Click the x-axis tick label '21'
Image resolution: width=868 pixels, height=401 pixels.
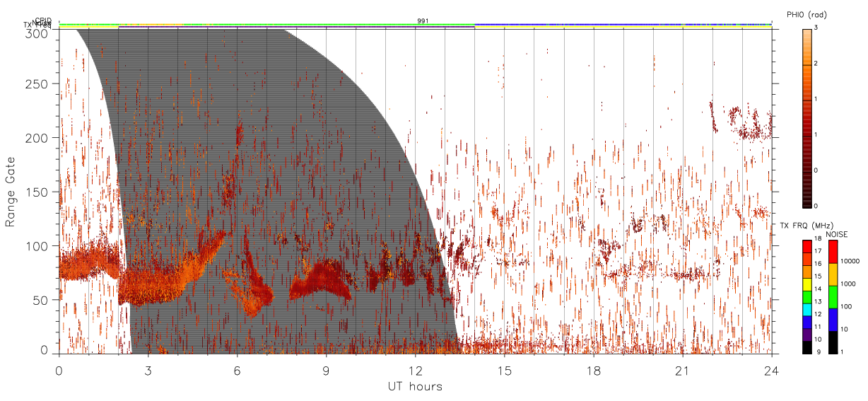[x=682, y=370]
